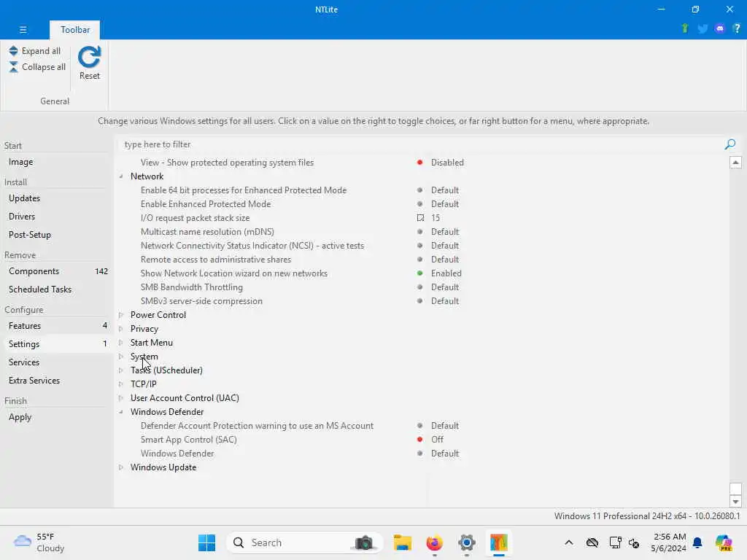Collapse the Network tree section

(121, 176)
